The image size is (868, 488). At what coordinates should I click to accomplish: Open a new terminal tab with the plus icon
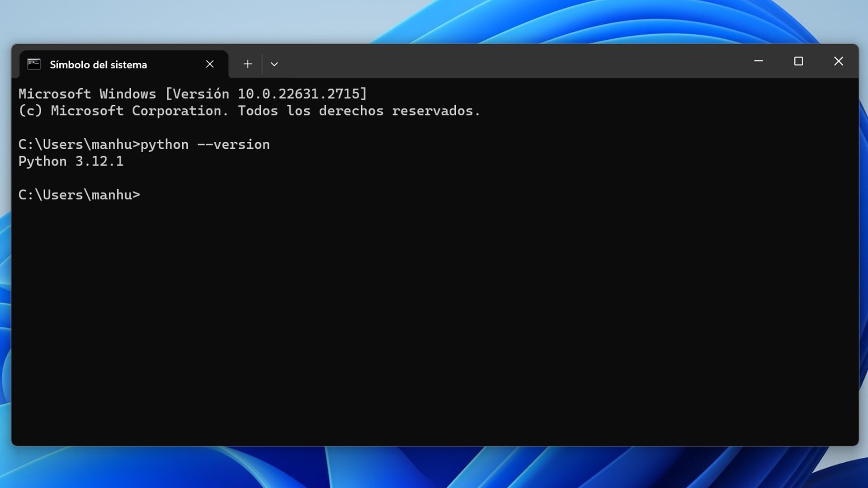(x=248, y=64)
